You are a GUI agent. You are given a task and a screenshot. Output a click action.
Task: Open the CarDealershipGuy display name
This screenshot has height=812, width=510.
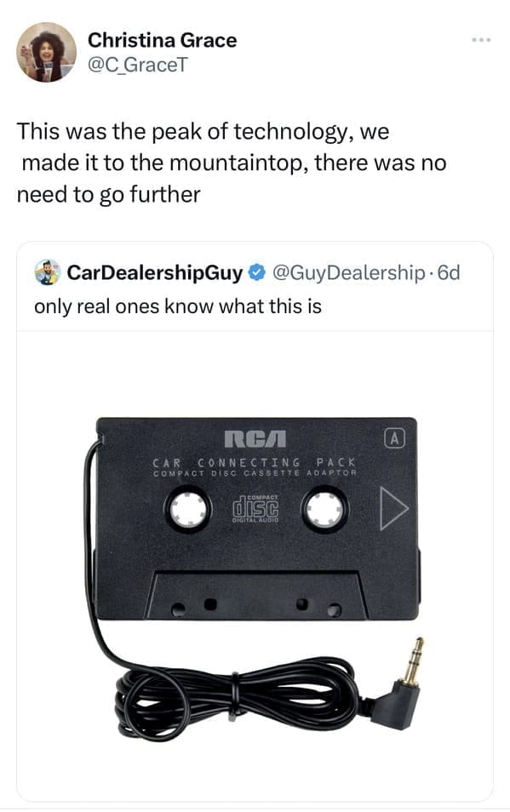154,272
